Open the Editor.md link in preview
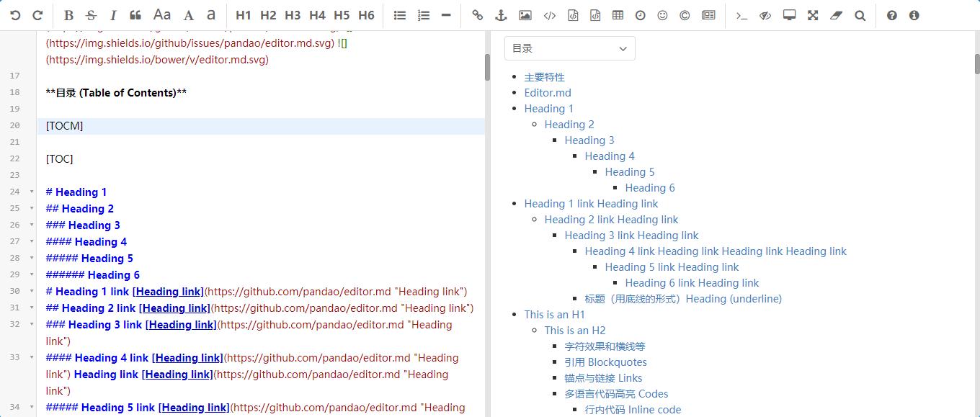This screenshot has height=417, width=980. [548, 93]
